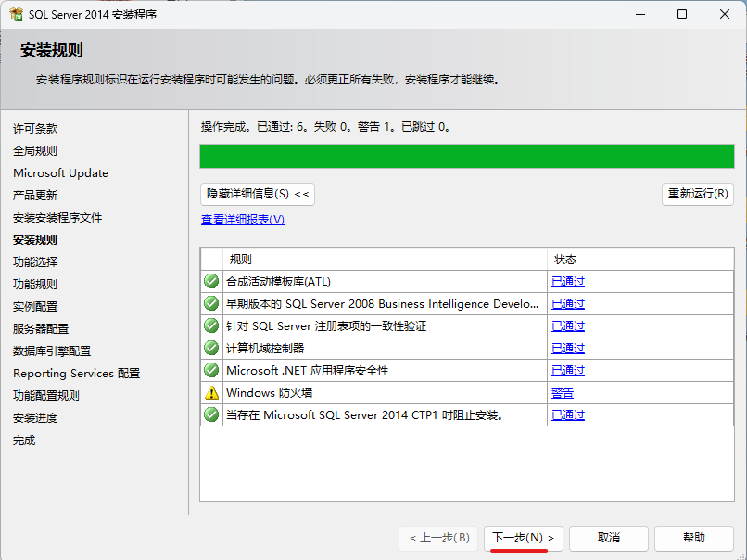Viewport: 747px width, 560px height.
Task: Open help with 帮助 button
Action: (x=693, y=538)
